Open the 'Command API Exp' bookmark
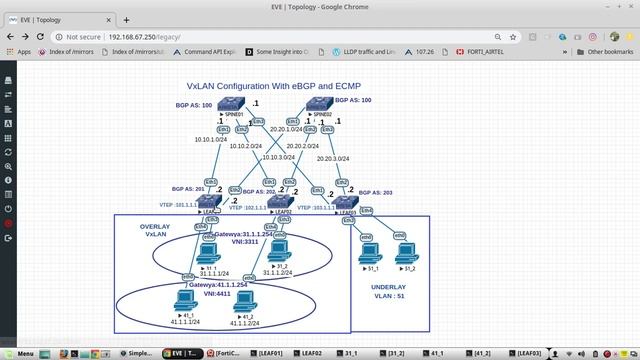The width and height of the screenshot is (640, 360). 205,52
